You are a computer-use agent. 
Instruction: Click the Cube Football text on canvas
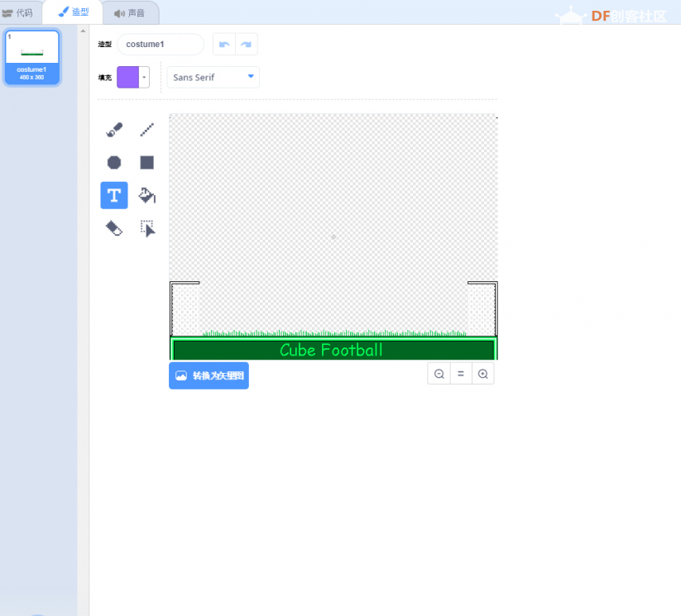coord(331,350)
